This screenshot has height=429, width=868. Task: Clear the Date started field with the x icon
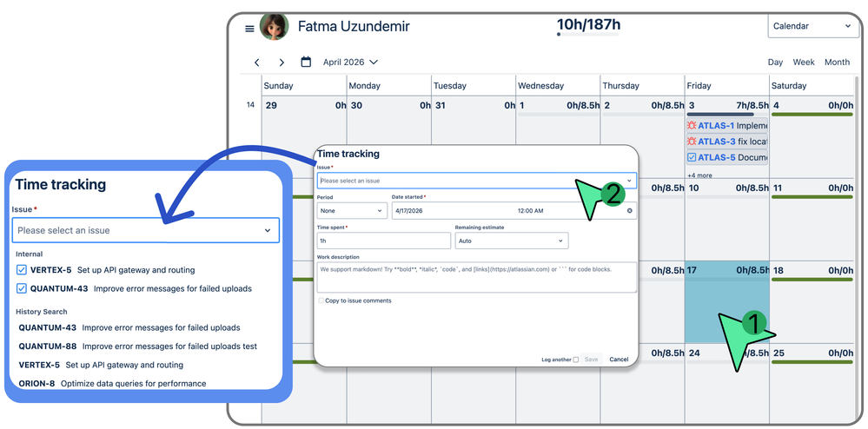pyautogui.click(x=629, y=211)
